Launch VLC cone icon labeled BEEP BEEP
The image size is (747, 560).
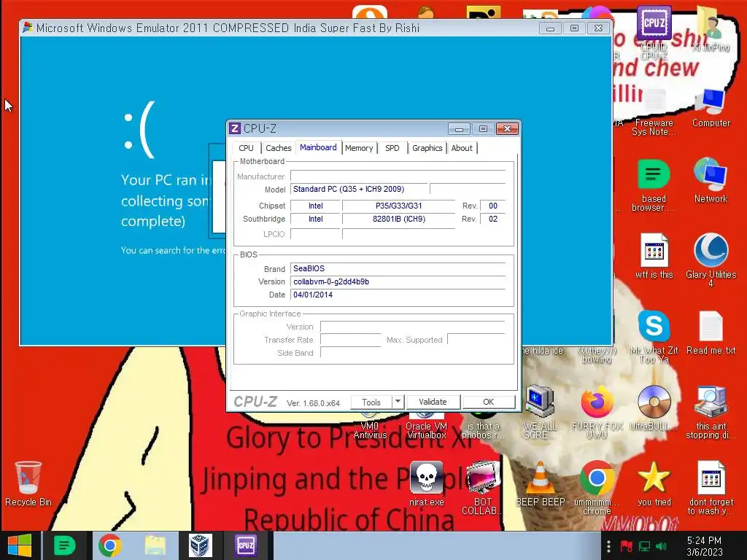pyautogui.click(x=540, y=483)
